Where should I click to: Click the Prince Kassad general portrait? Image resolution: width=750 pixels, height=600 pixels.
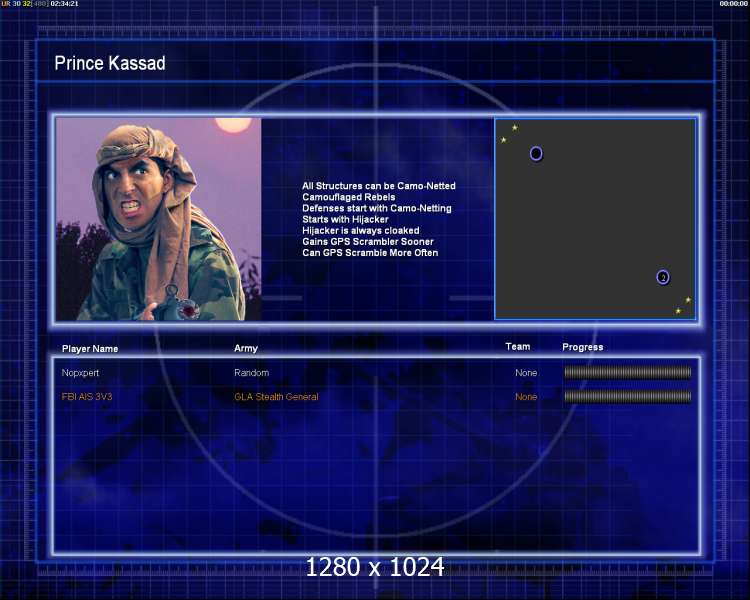point(158,219)
